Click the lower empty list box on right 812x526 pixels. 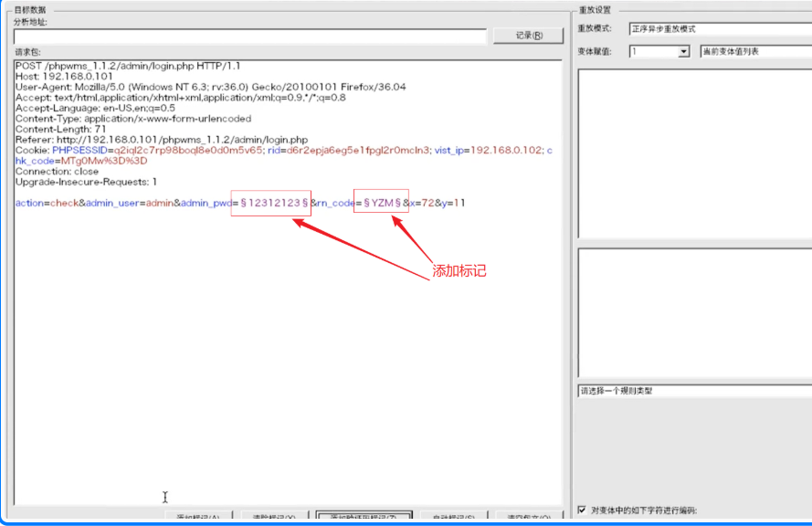tap(694, 313)
